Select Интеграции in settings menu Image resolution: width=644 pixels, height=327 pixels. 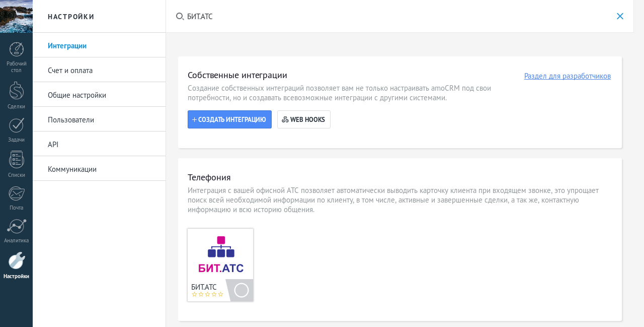(67, 46)
